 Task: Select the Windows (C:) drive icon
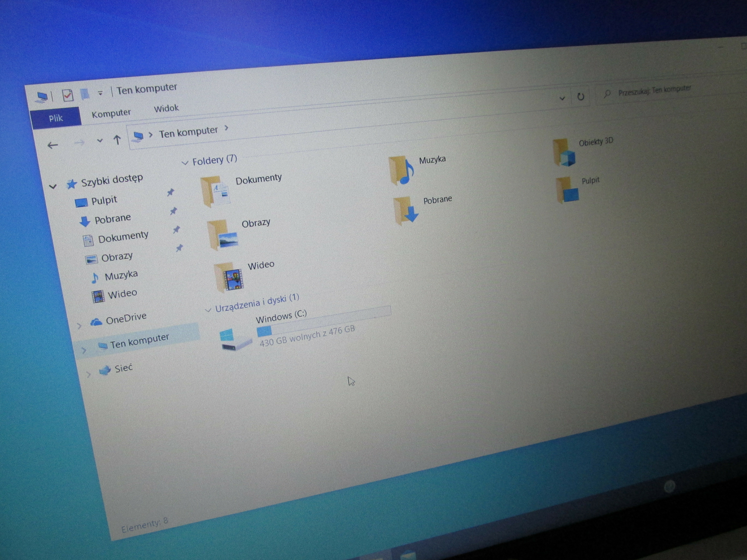235,340
